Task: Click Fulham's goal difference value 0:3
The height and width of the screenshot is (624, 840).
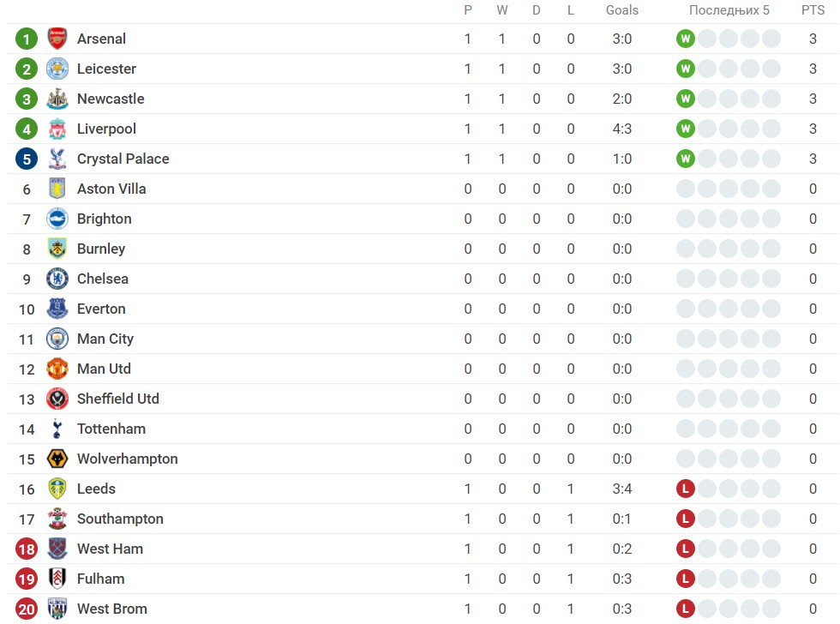Action: tap(622, 579)
